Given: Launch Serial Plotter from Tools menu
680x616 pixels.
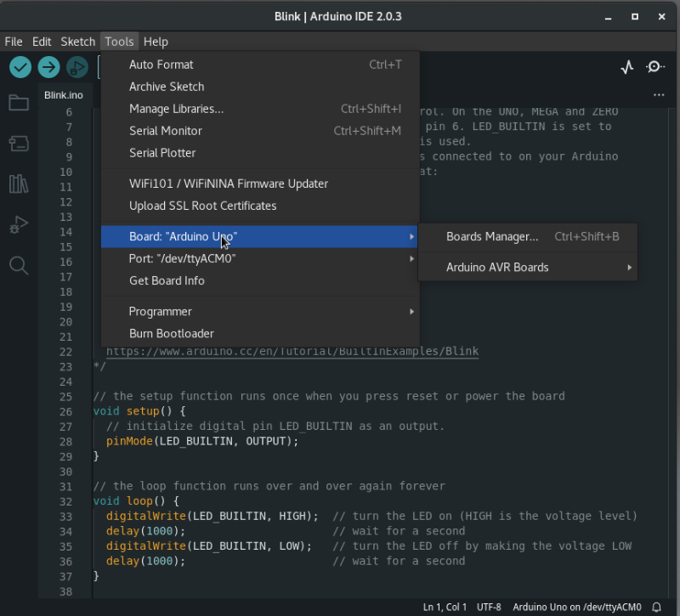Looking at the screenshot, I should point(260,153).
